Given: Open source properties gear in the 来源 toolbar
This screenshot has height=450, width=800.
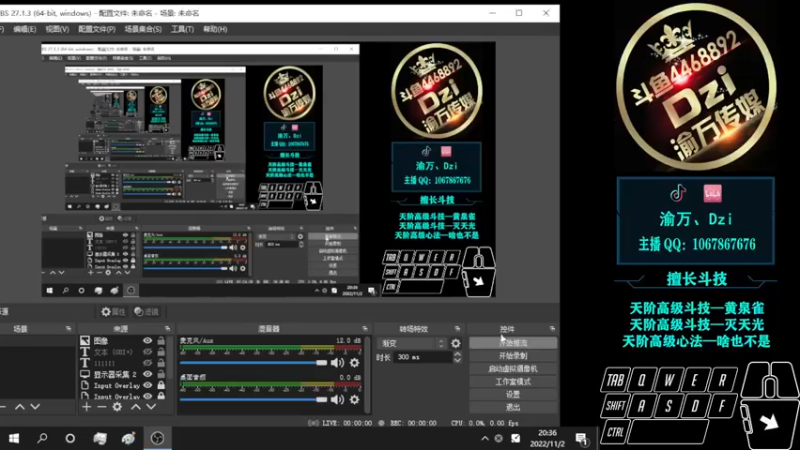Looking at the screenshot, I should click(x=117, y=407).
